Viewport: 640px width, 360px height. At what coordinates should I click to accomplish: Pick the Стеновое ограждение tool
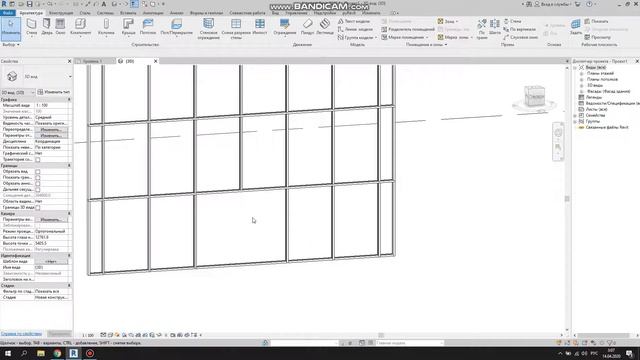pyautogui.click(x=209, y=29)
